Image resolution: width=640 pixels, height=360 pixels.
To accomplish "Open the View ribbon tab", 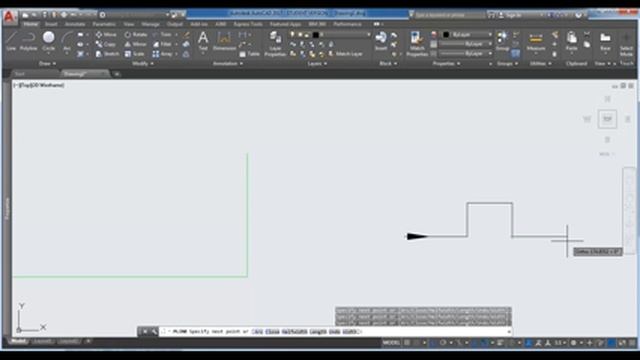I will (129, 24).
